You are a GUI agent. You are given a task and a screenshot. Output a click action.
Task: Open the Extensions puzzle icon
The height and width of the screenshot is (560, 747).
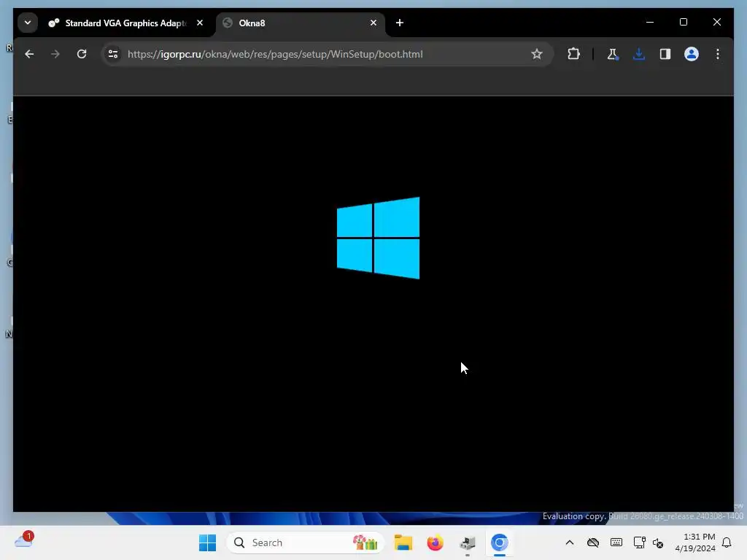click(573, 54)
